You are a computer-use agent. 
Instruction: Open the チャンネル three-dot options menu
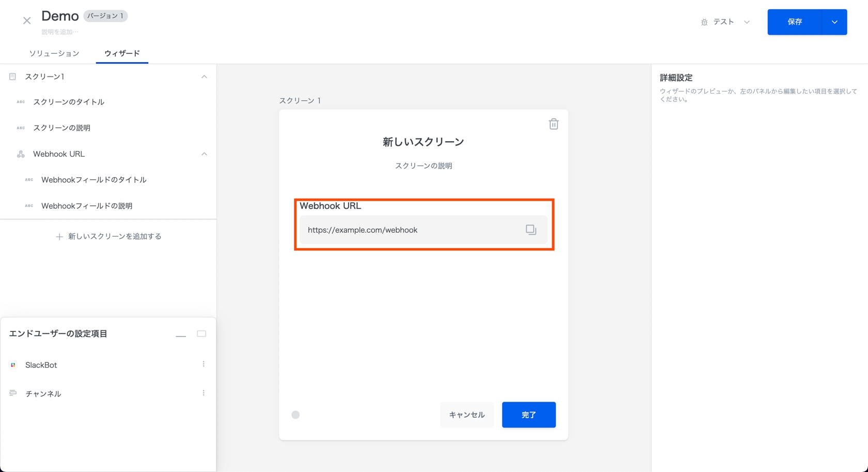(x=204, y=393)
